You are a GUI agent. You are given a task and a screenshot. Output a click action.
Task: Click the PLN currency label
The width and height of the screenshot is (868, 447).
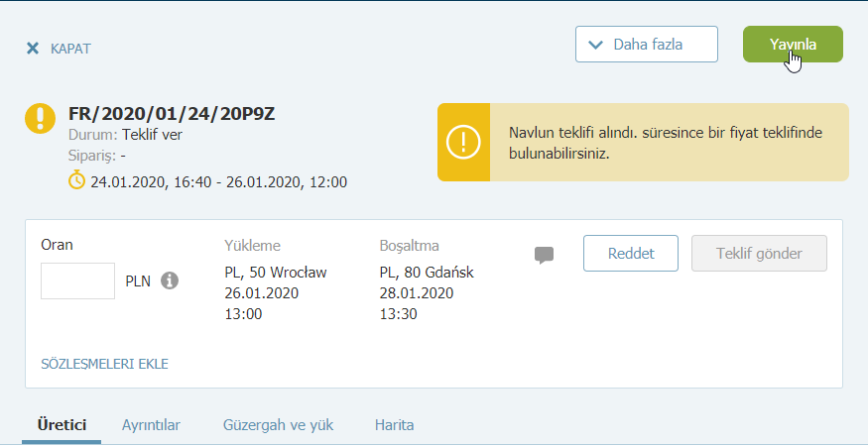coord(138,281)
